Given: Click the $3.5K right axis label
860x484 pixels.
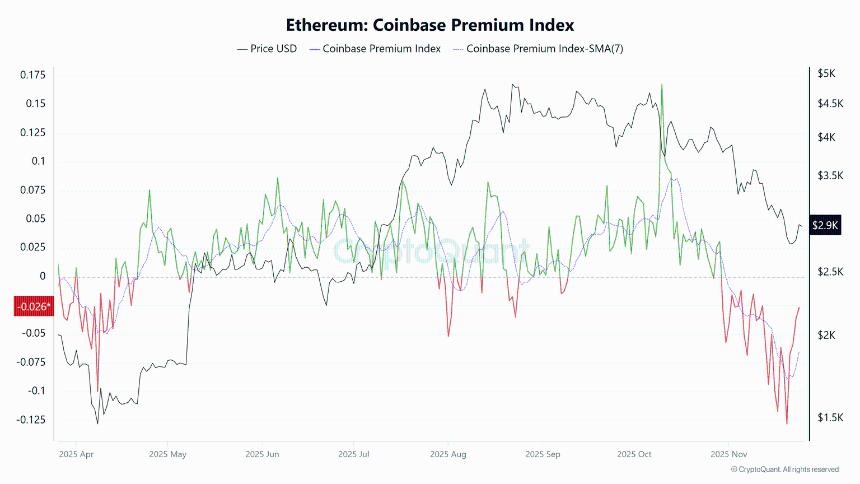Looking at the screenshot, I should click(829, 176).
